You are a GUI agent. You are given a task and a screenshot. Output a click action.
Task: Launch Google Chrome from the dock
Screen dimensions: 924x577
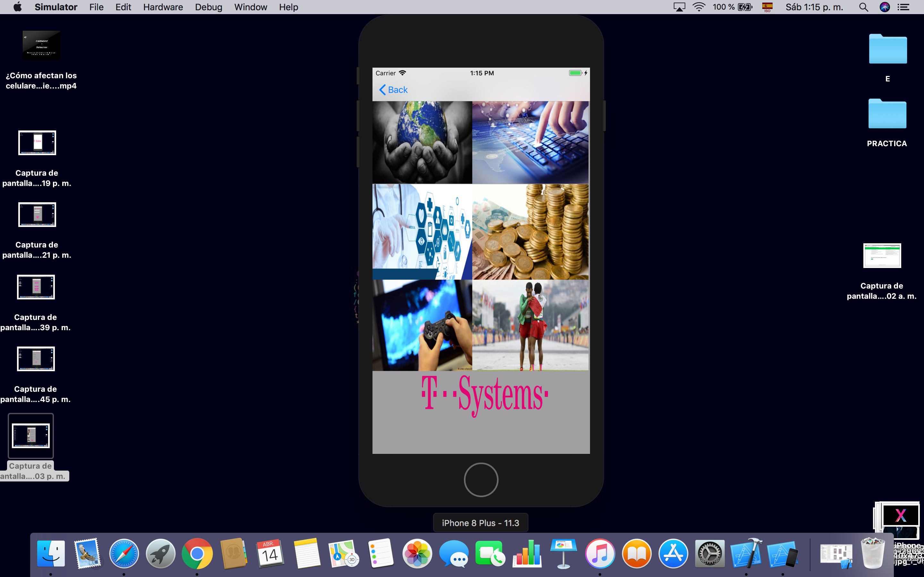coord(197,554)
